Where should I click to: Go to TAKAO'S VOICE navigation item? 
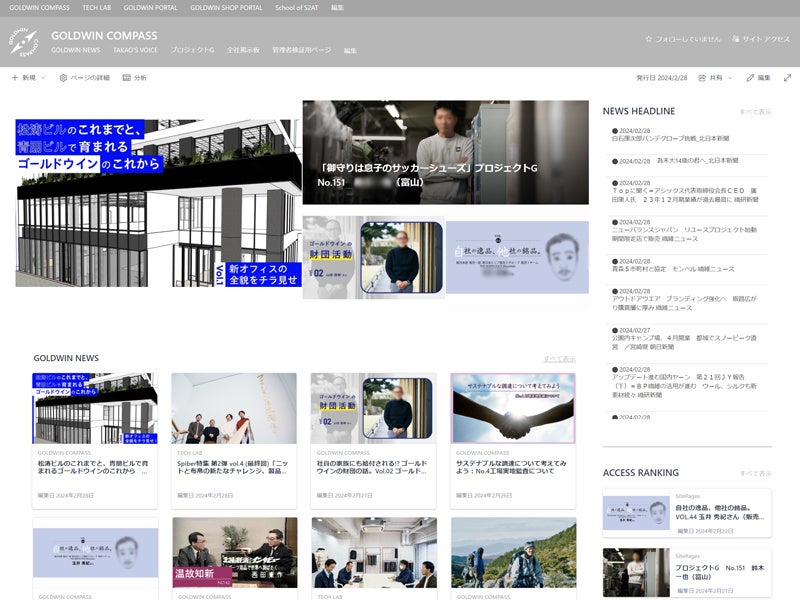click(135, 50)
